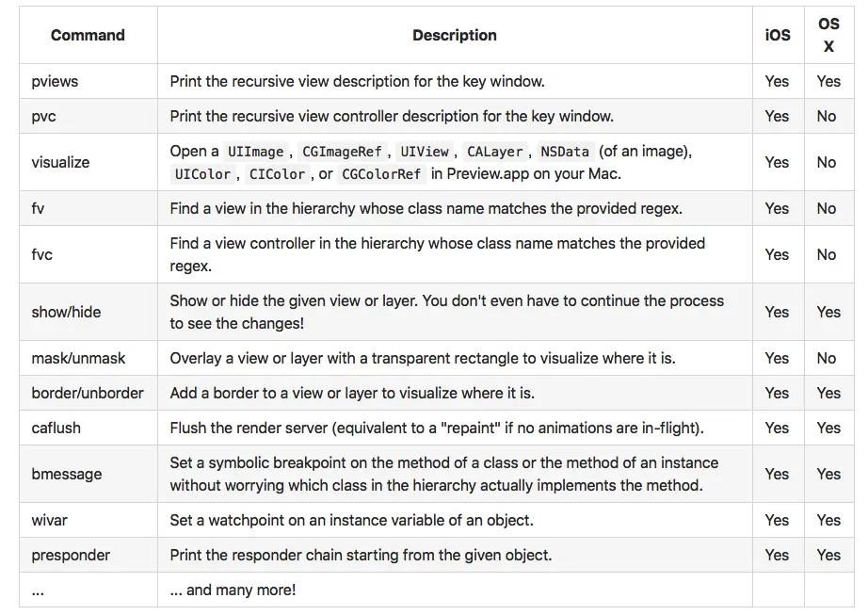Click the pvc command name
This screenshot has height=615, width=868.
point(44,116)
